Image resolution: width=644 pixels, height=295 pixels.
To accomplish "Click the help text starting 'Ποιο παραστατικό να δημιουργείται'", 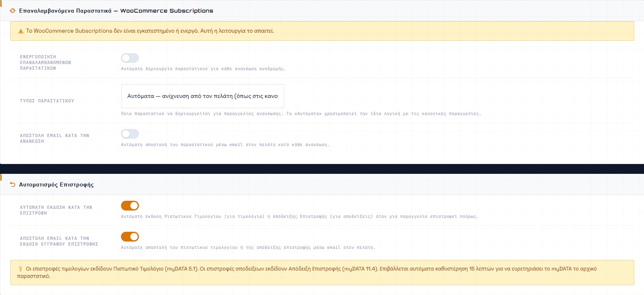I will click(x=301, y=114).
